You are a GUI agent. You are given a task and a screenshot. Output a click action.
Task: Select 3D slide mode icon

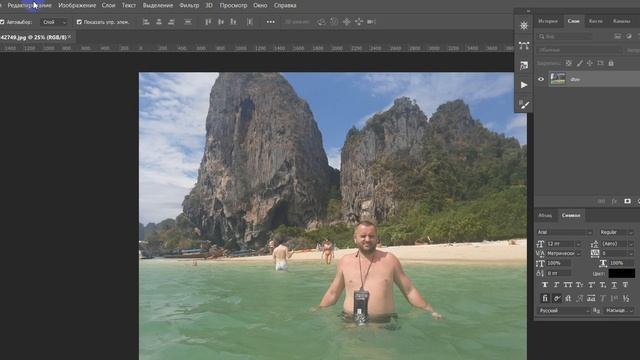coord(359,22)
